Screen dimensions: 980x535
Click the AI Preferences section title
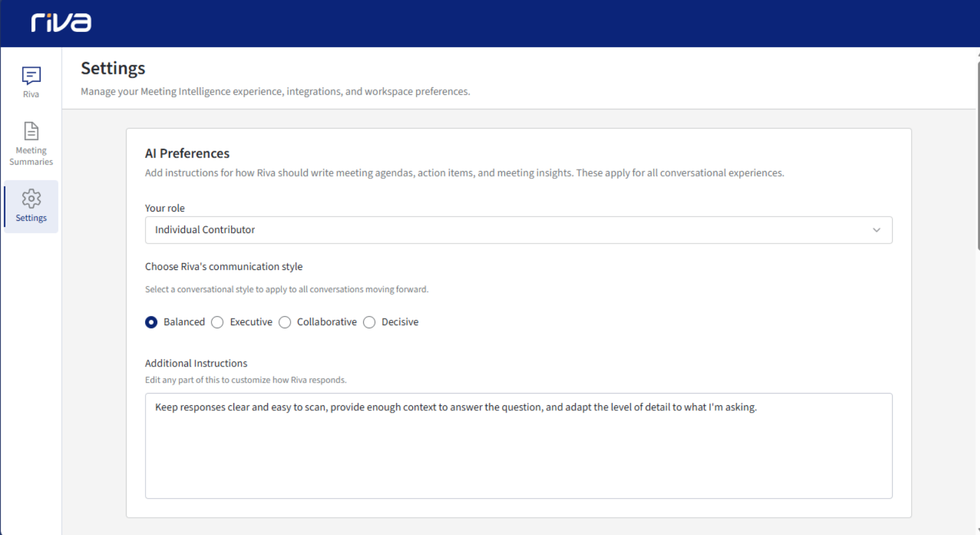click(187, 153)
